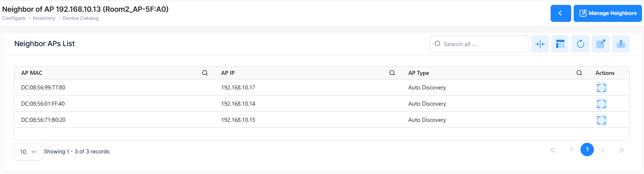Open the page size dropdown showing 10
This screenshot has width=644, height=174.
(x=28, y=152)
